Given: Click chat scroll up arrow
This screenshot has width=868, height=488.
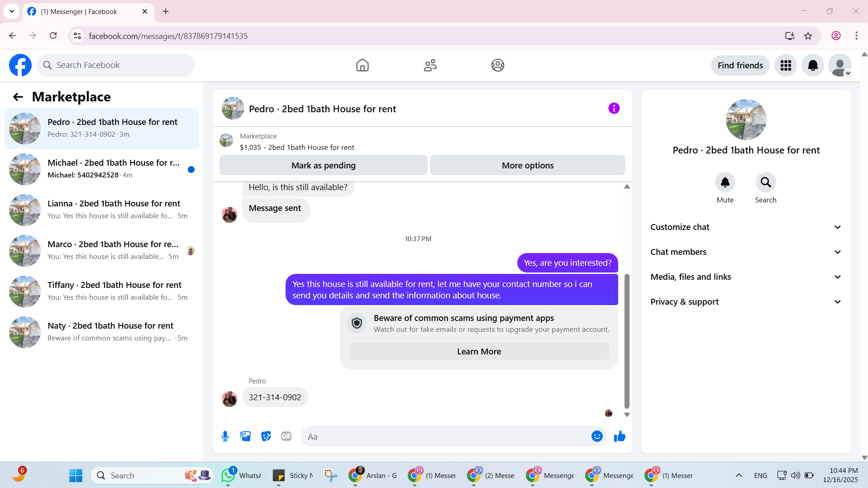Looking at the screenshot, I should pyautogui.click(x=627, y=187).
